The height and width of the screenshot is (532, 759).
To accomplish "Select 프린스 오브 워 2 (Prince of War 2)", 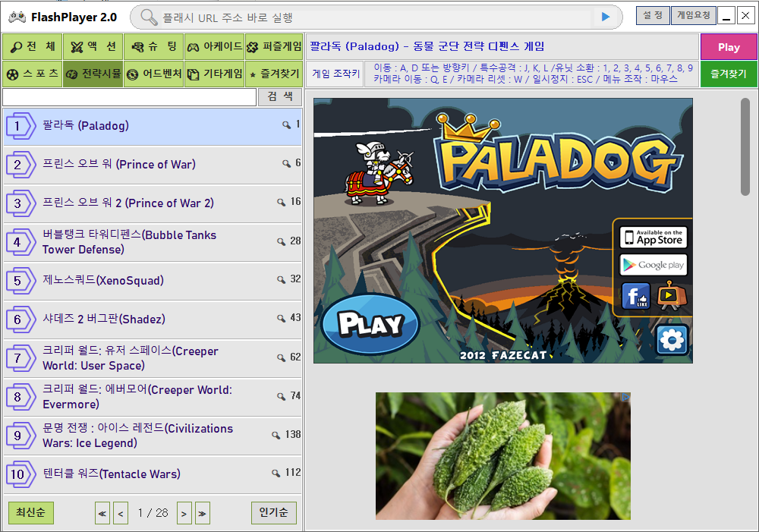I will point(153,203).
